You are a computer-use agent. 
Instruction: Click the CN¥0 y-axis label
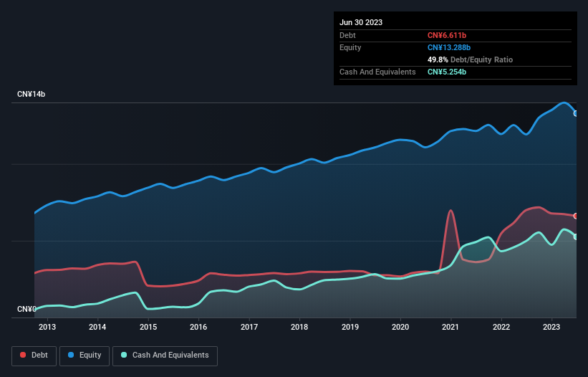coord(26,309)
